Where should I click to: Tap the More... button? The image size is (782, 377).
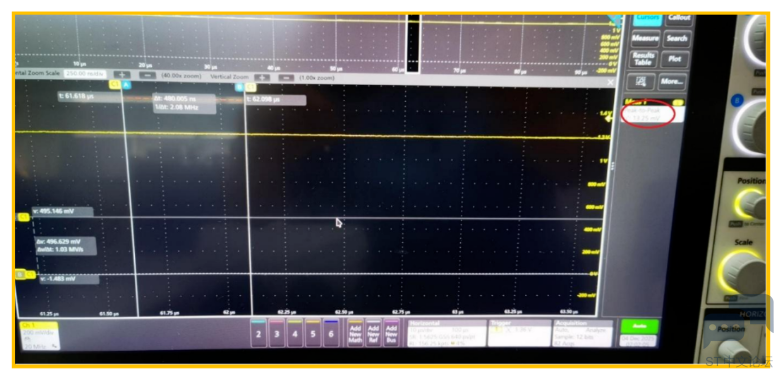click(672, 81)
